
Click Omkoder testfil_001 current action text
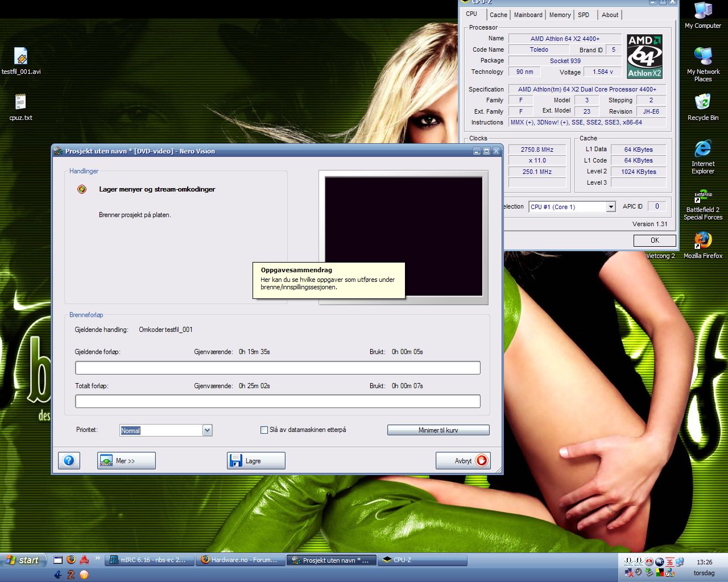click(166, 330)
